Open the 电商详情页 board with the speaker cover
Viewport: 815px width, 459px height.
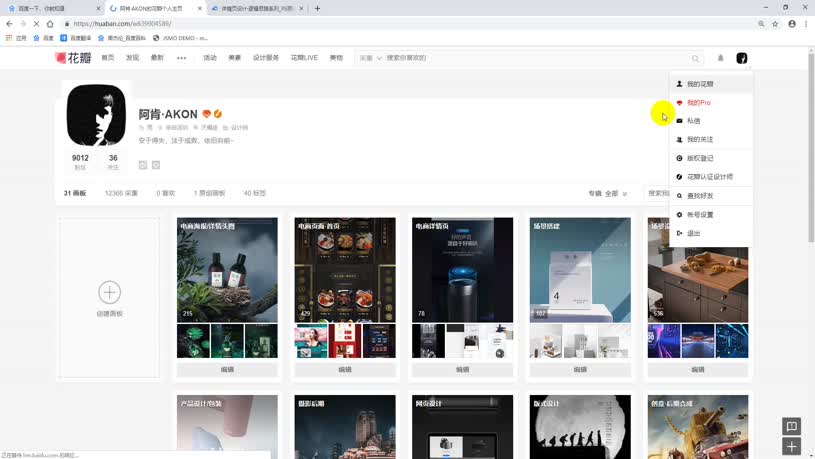click(463, 270)
